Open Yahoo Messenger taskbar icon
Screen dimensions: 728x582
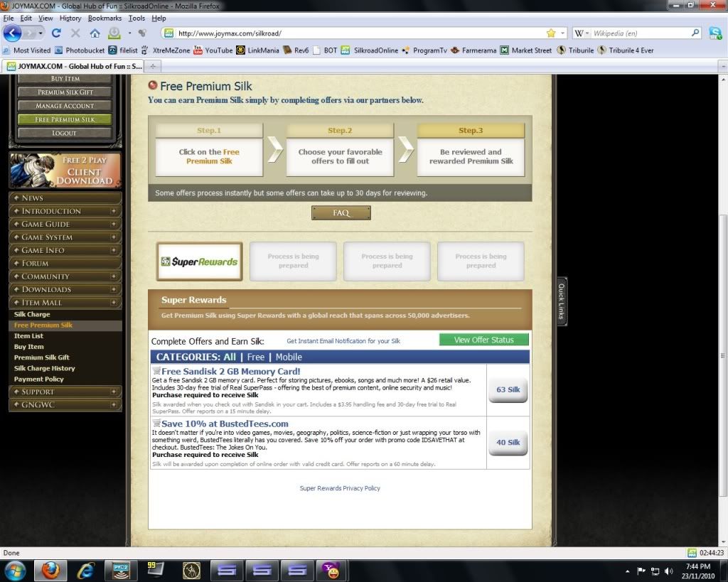pyautogui.click(x=331, y=570)
